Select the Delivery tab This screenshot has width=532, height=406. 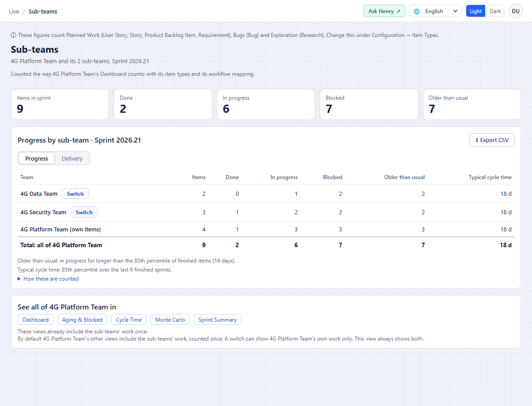pos(72,158)
